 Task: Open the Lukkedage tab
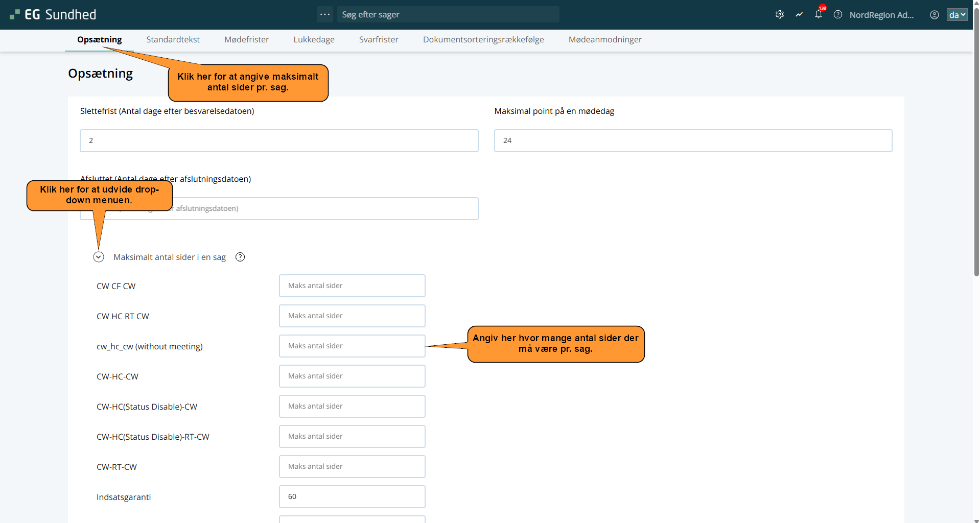tap(314, 39)
